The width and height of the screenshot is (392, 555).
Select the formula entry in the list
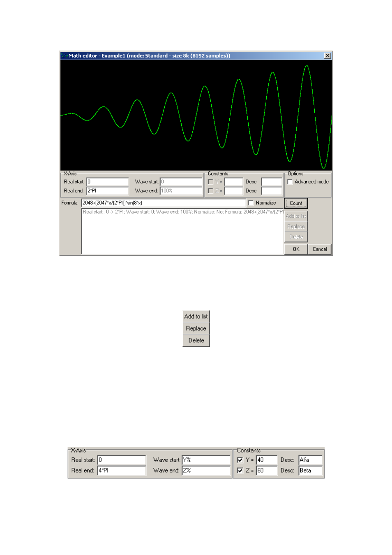[183, 212]
